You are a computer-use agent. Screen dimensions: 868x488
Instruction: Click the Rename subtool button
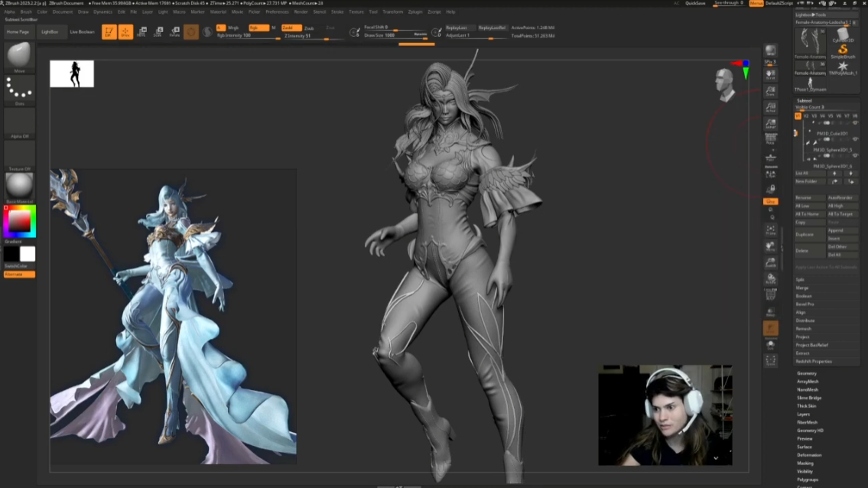pyautogui.click(x=810, y=198)
